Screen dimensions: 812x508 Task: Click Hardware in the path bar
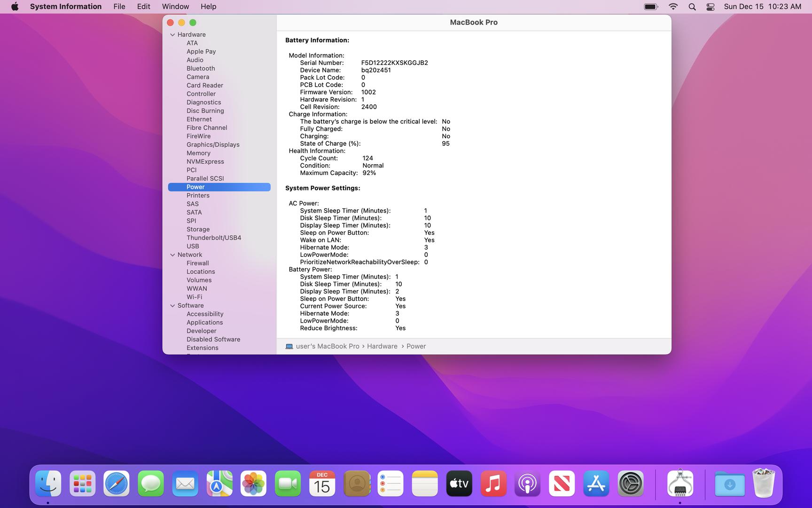(382, 346)
